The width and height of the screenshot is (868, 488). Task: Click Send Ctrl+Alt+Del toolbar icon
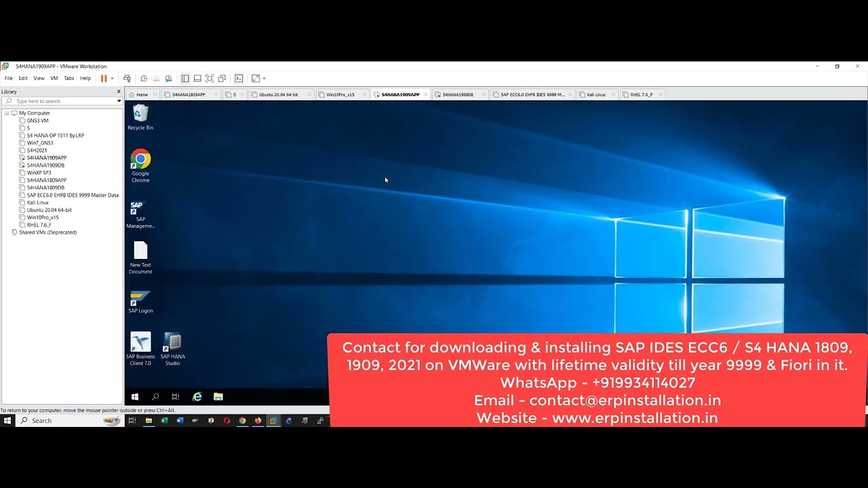127,79
